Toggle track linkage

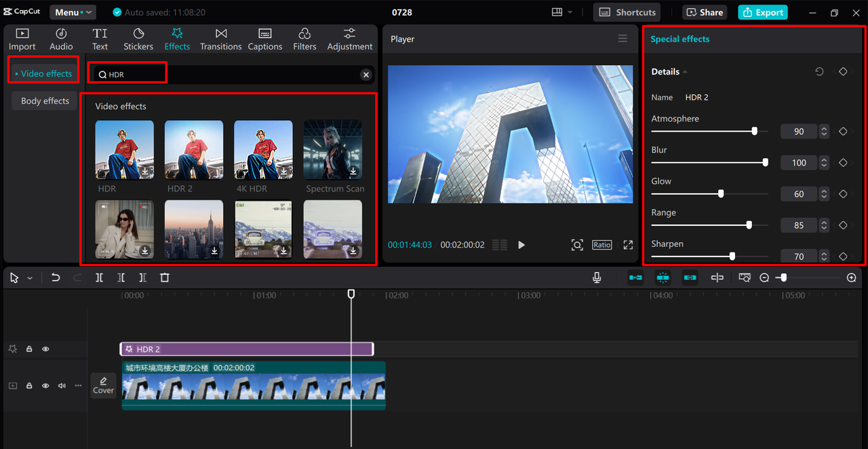(690, 277)
